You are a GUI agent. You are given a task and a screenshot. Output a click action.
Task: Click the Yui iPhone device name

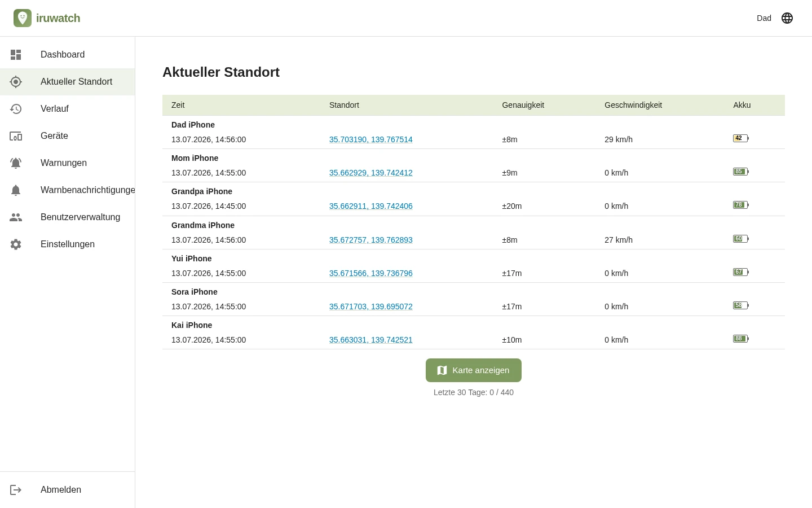[192, 259]
